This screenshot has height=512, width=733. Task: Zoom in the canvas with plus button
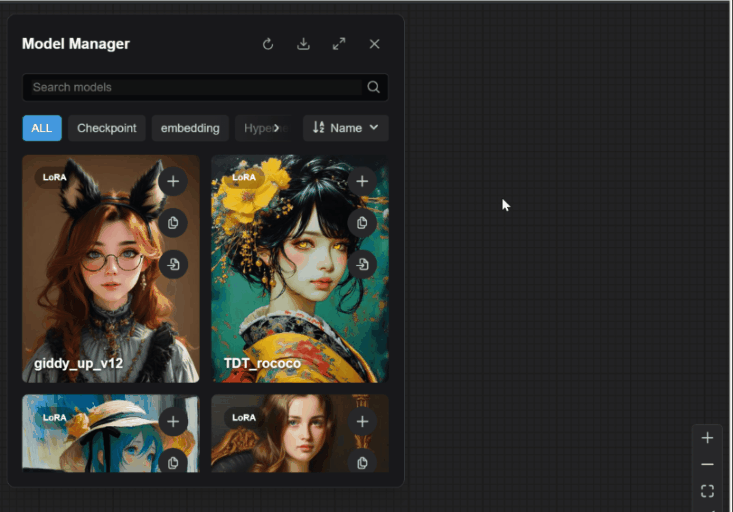click(707, 438)
